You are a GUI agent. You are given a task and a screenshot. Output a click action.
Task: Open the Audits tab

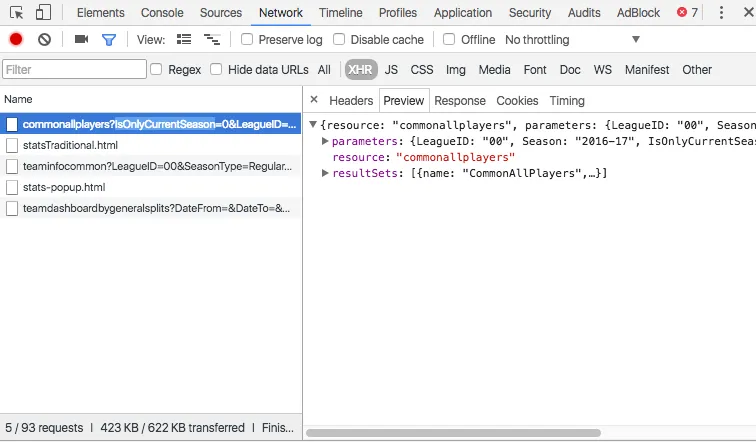(584, 13)
